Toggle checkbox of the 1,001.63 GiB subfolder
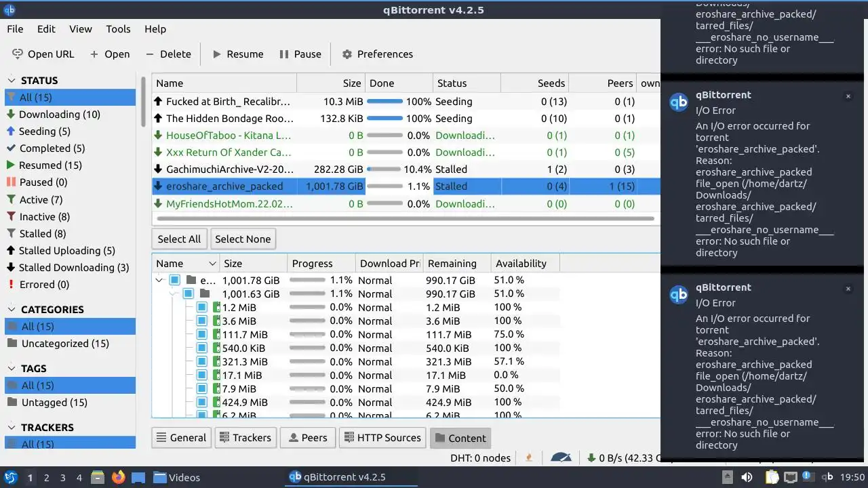The height and width of the screenshot is (488, 868). 188,293
